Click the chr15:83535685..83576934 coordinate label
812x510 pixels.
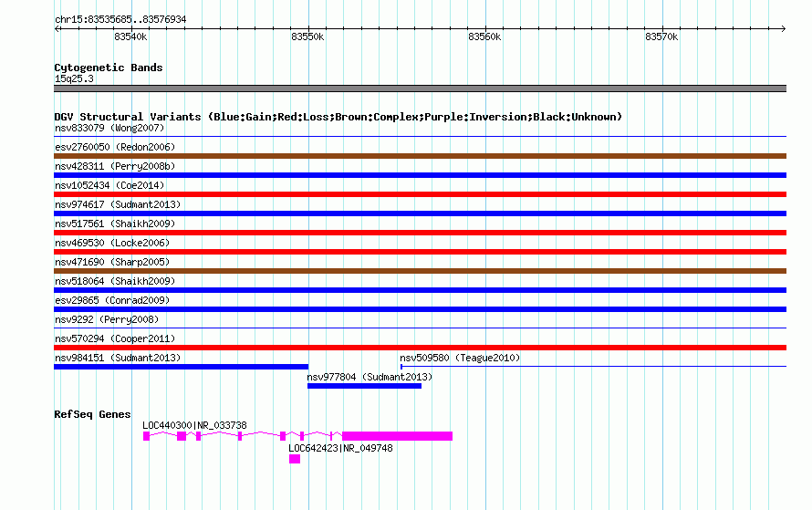[120, 19]
